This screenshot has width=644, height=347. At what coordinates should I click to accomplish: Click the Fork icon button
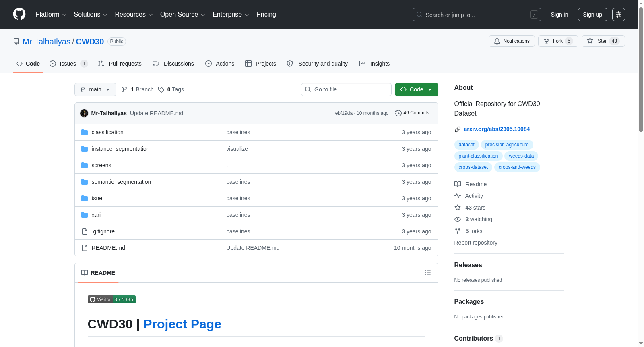click(x=547, y=41)
